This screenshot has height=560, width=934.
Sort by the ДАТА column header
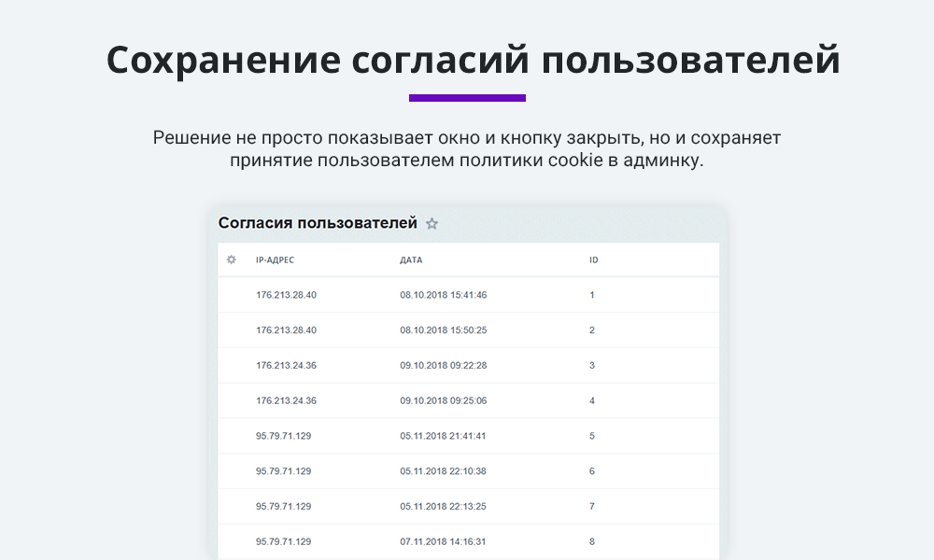(x=411, y=260)
